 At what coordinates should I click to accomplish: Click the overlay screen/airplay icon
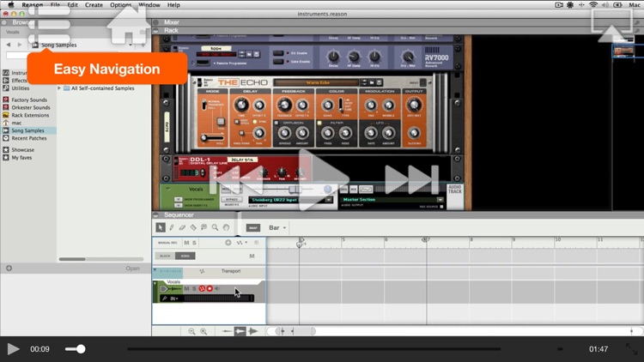611,26
